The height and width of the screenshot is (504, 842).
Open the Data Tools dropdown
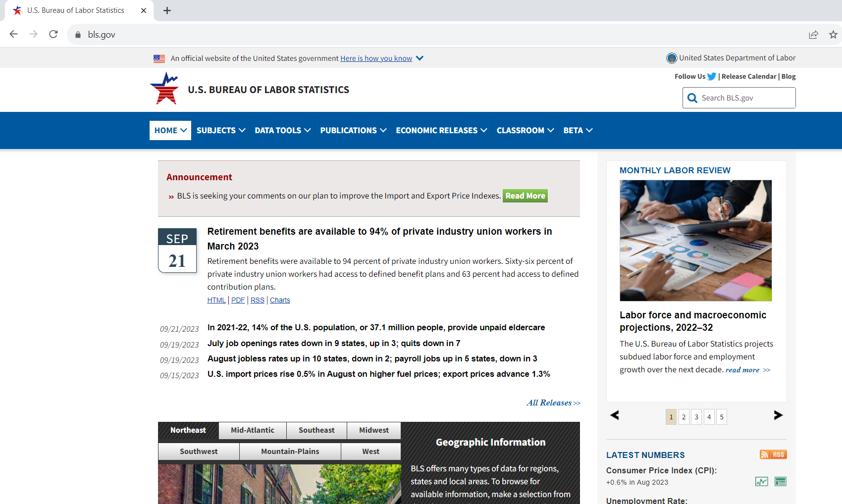[282, 130]
